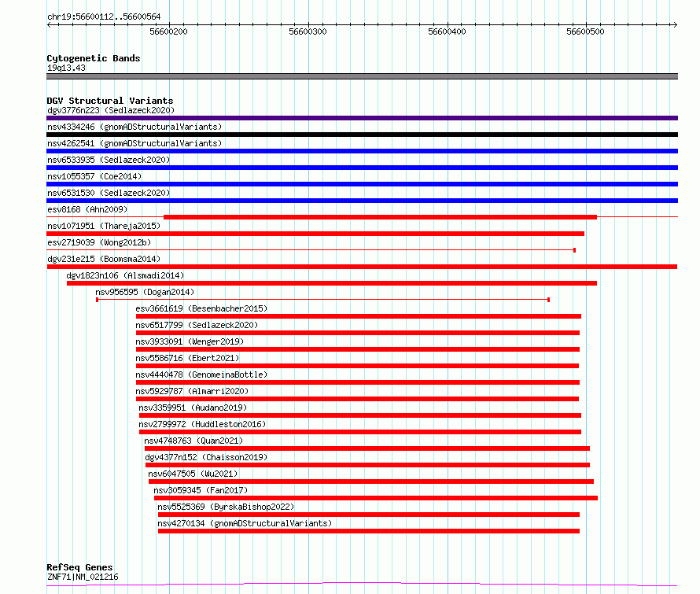Open the nsv1055357 (Coe2014) variant
The image size is (700, 594).
(x=94, y=176)
